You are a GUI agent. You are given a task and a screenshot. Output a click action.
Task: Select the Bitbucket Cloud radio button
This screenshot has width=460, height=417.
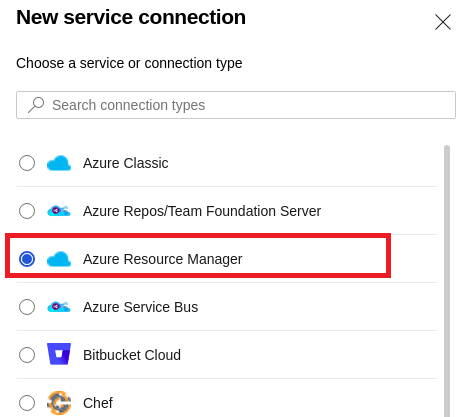[x=27, y=355]
